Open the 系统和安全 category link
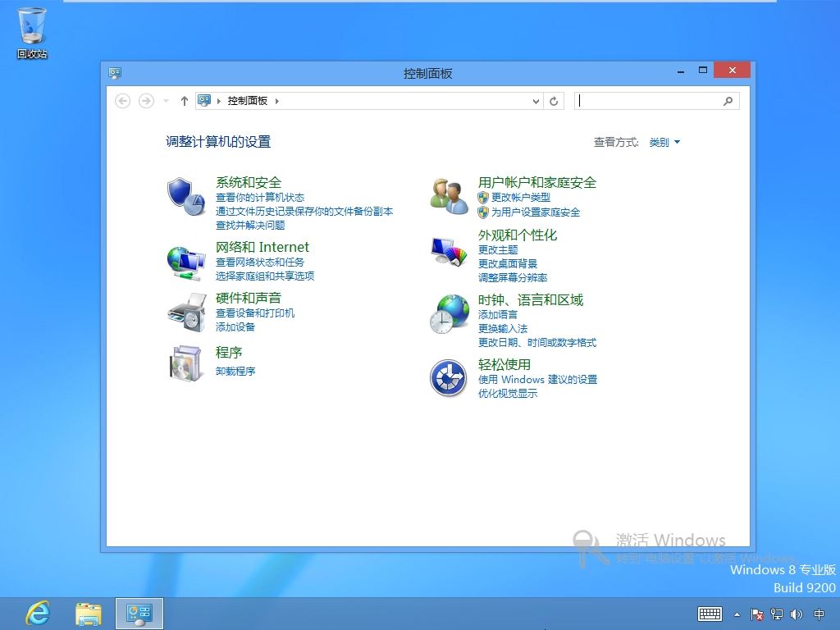 [x=249, y=182]
